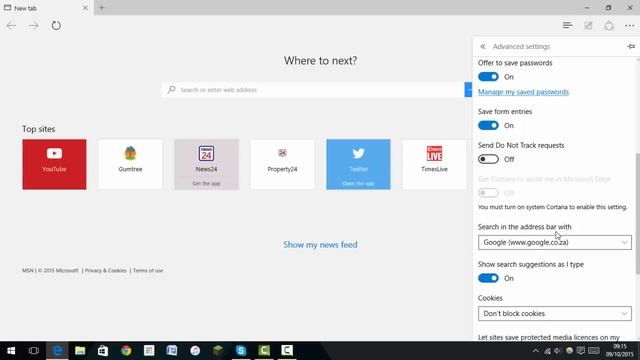Open Word from the taskbar
640x360 pixels.
pos(172,351)
